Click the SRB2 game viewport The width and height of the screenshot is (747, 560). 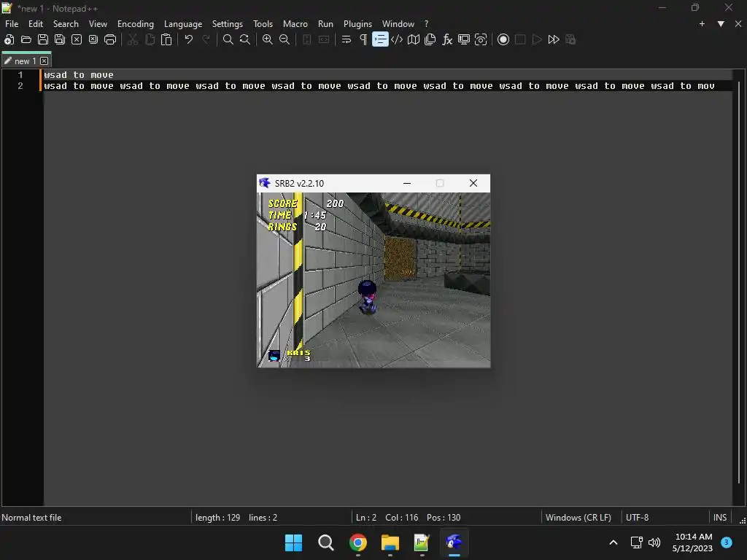[x=373, y=280]
